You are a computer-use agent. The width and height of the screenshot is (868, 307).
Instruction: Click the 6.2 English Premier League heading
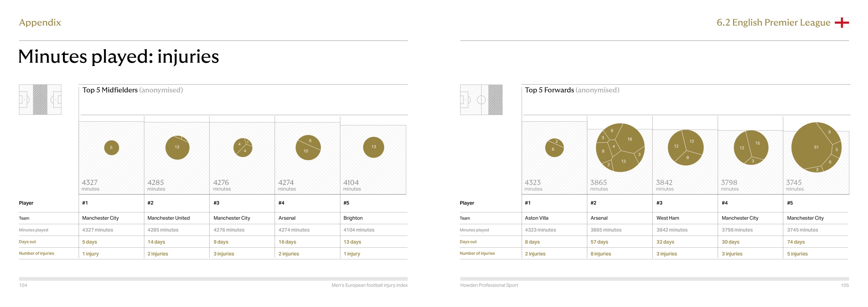point(773,22)
